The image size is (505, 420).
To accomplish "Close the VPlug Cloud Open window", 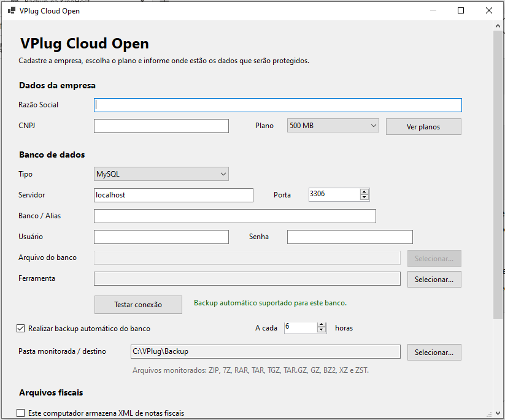I will pos(488,10).
